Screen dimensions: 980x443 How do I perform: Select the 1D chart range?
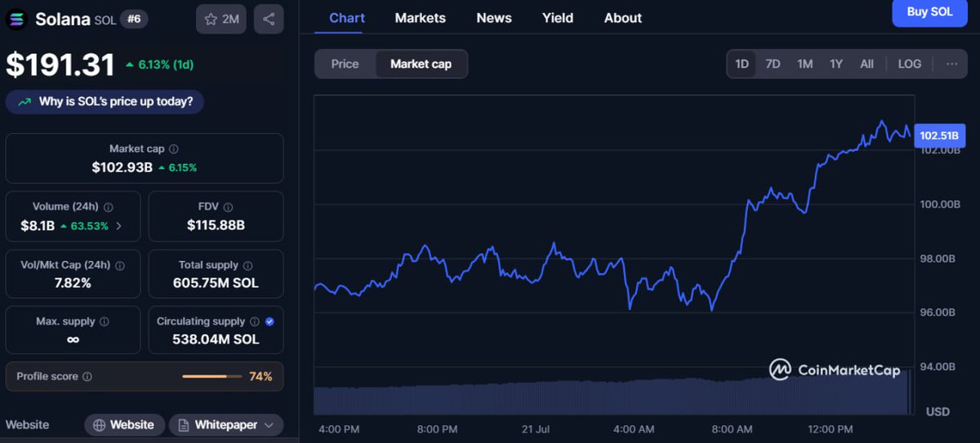tap(742, 64)
